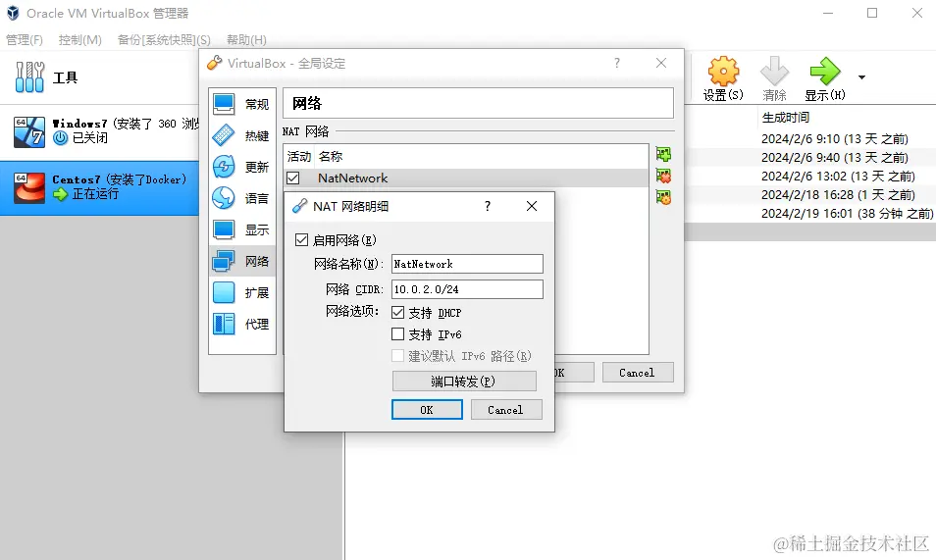936x560 pixels.
Task: Click the 生成时间 column header
Action: coord(786,118)
